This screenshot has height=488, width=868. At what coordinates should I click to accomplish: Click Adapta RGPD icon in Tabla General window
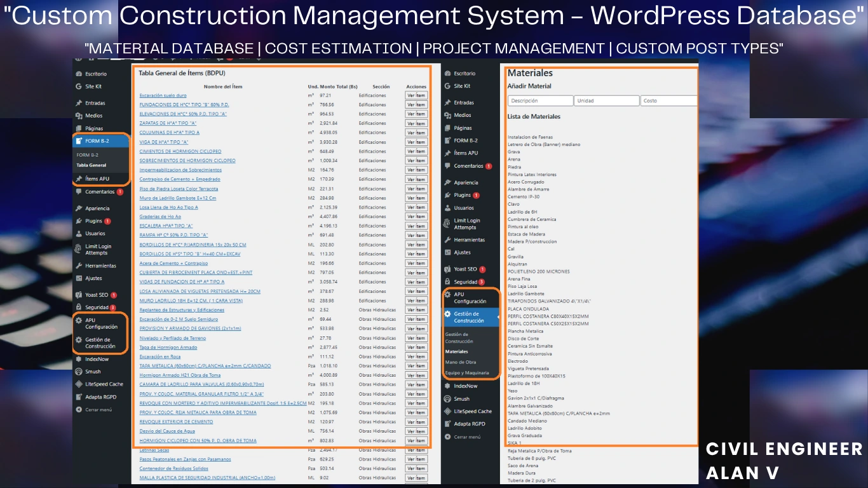click(79, 397)
